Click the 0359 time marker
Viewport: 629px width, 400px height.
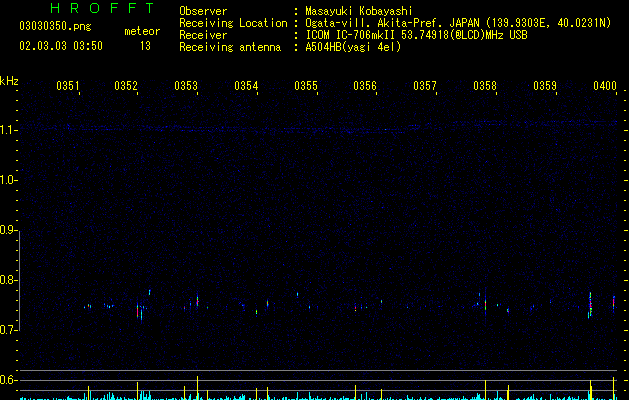click(545, 86)
